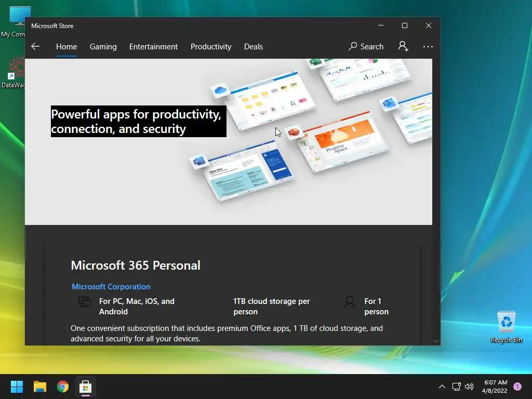532x399 pixels.
Task: Go back with the Store back arrow
Action: (35, 46)
